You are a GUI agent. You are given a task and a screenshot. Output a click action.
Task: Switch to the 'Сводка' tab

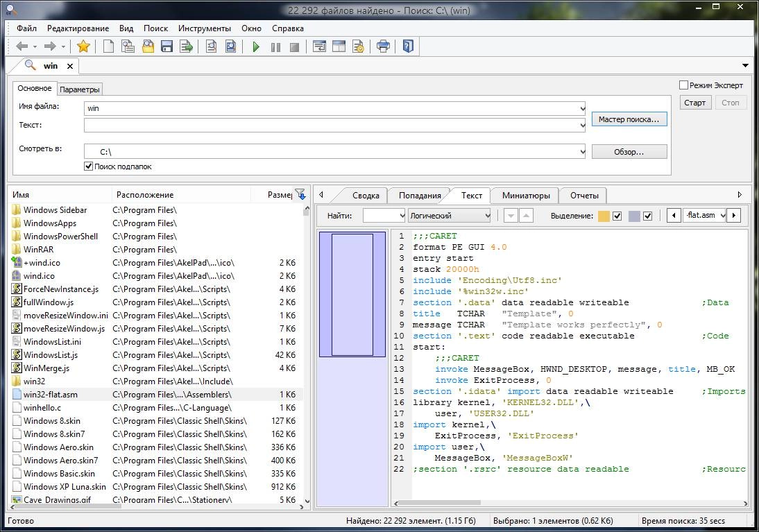pyautogui.click(x=366, y=196)
